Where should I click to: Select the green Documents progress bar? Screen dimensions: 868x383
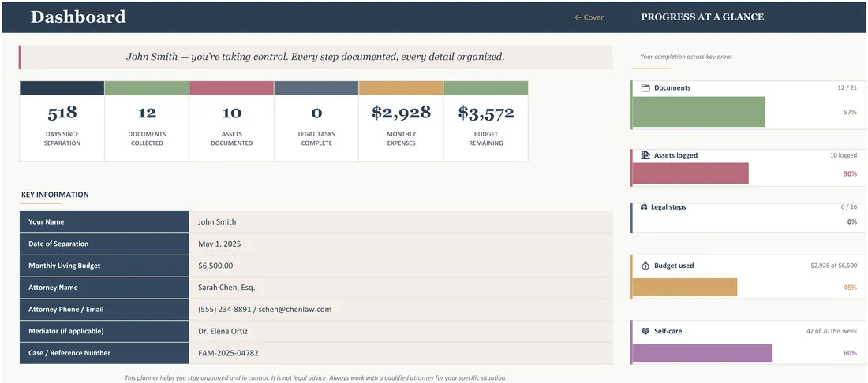coord(698,112)
